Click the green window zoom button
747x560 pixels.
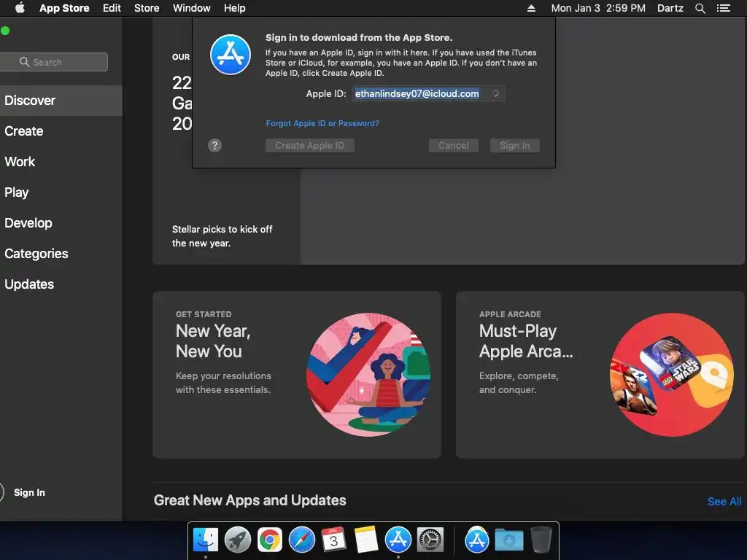(5, 31)
